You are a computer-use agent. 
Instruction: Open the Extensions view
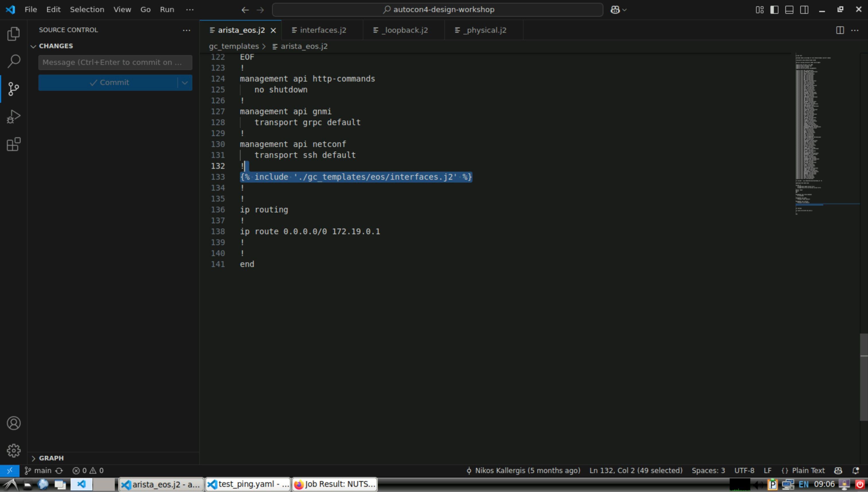tap(13, 144)
